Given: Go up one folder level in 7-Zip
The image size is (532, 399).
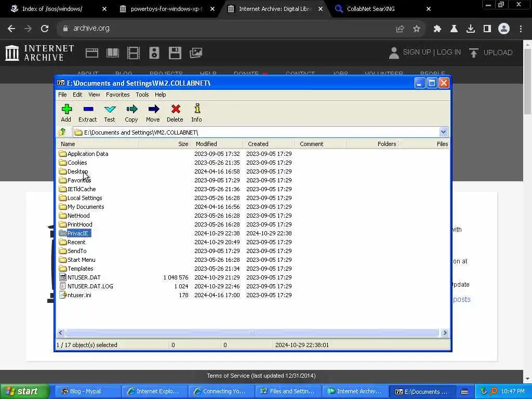Looking at the screenshot, I should pos(63,132).
